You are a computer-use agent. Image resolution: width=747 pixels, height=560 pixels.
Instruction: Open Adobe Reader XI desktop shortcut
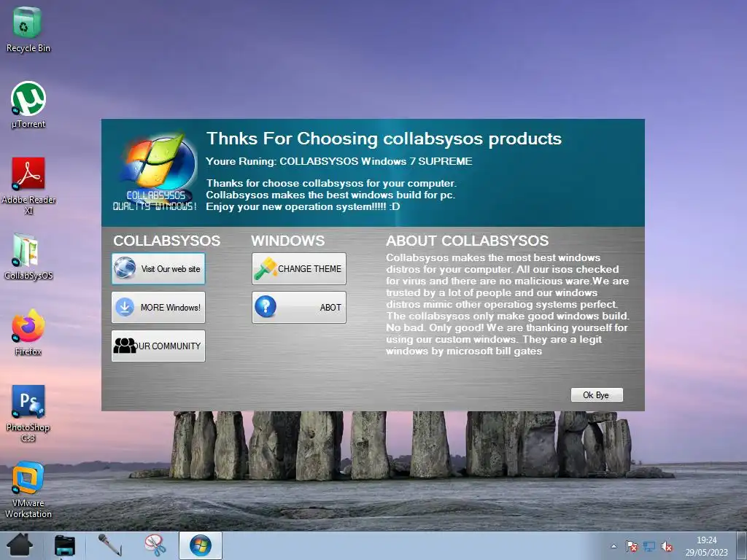pos(28,186)
